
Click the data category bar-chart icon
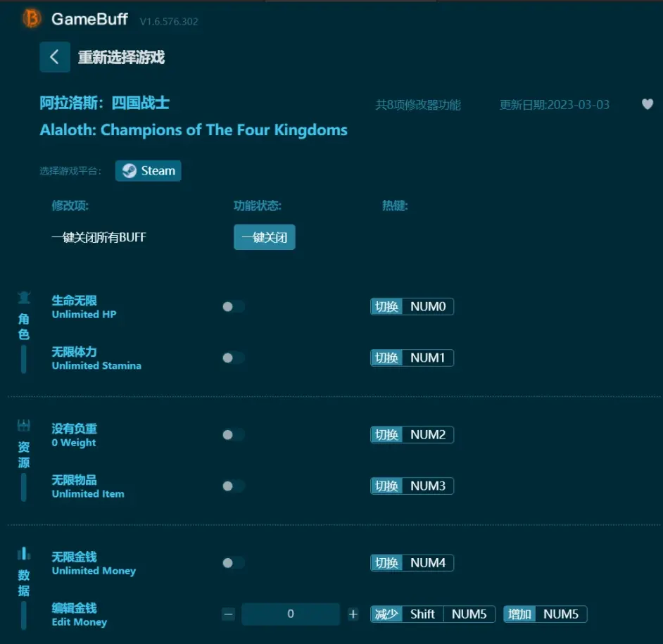(24, 553)
